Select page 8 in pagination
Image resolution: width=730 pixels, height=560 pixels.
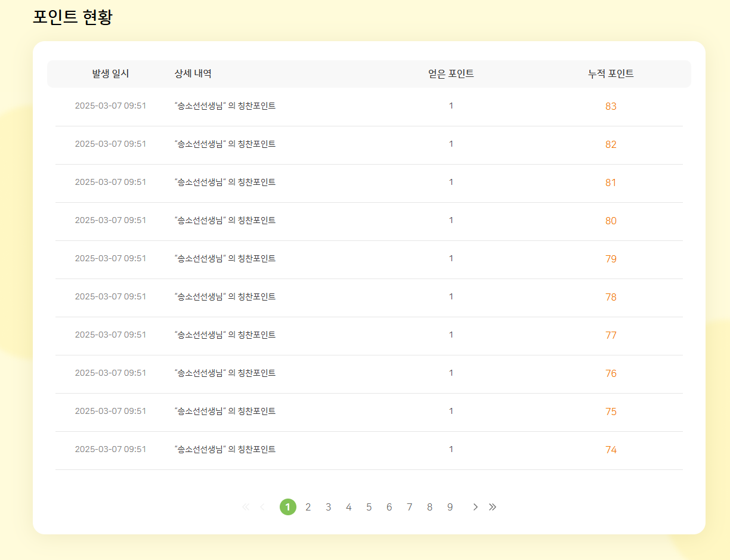click(429, 507)
